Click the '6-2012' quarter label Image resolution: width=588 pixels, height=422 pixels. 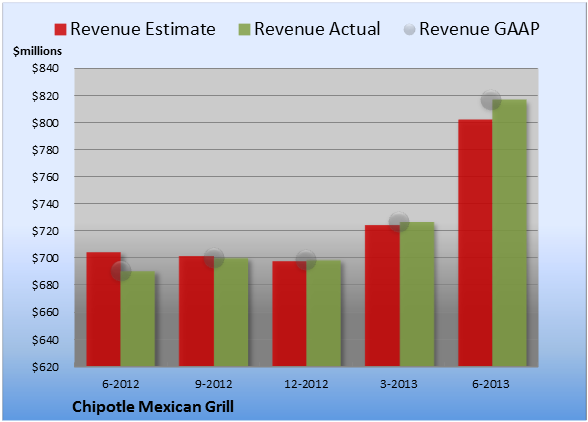coord(121,384)
